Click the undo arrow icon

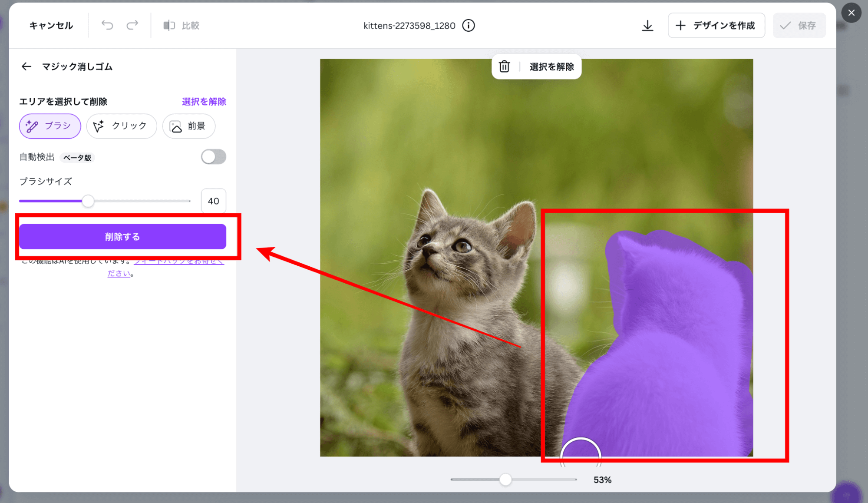[107, 25]
